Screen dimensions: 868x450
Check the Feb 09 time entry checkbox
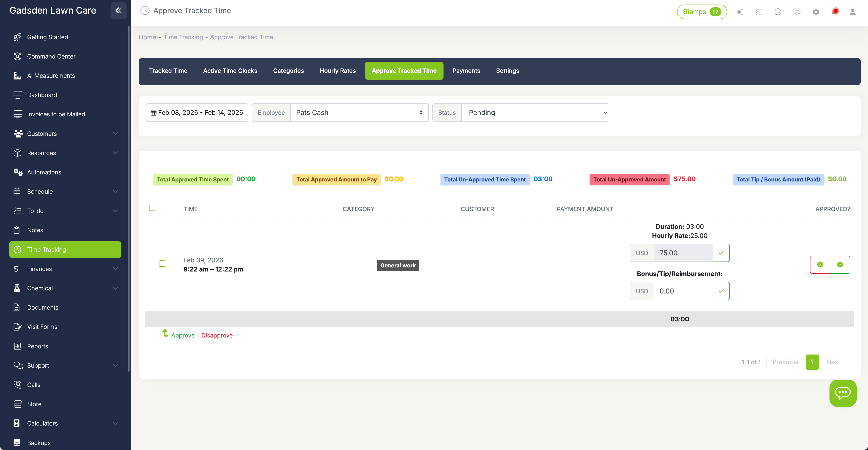[x=162, y=264]
